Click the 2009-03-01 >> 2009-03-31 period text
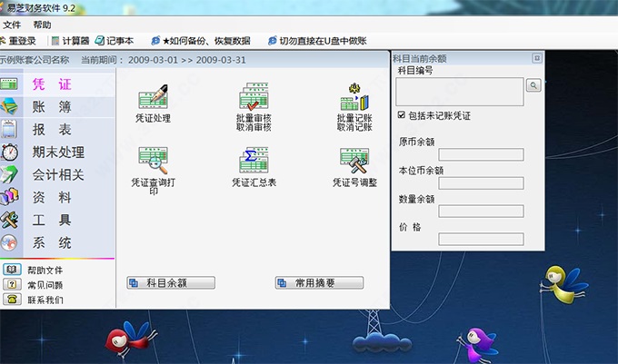The image size is (618, 364). point(187,60)
